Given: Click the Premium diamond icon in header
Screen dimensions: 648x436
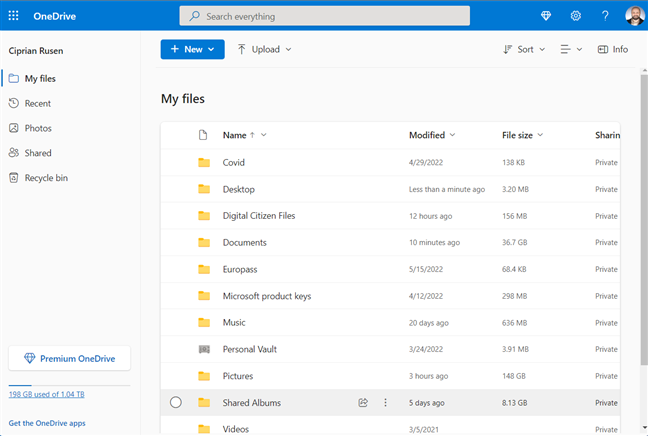Looking at the screenshot, I should coord(546,16).
